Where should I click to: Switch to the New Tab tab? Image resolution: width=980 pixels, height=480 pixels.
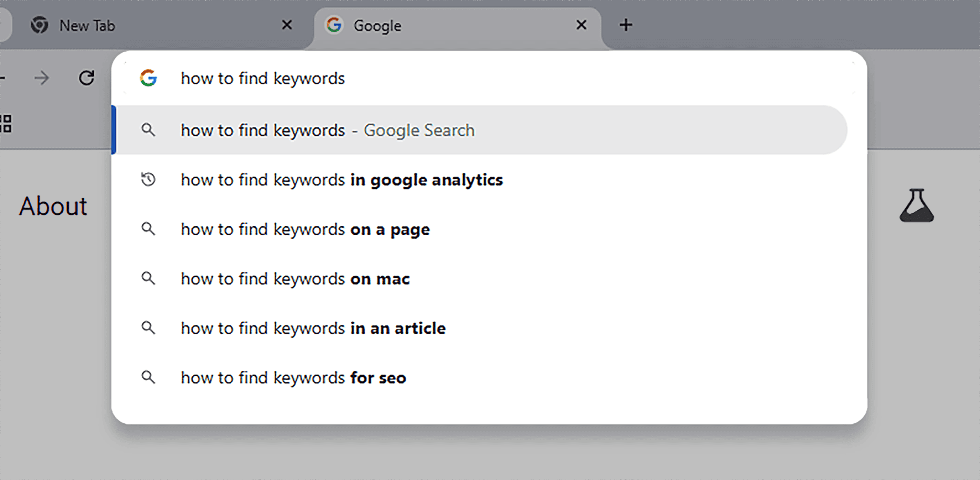[144, 25]
